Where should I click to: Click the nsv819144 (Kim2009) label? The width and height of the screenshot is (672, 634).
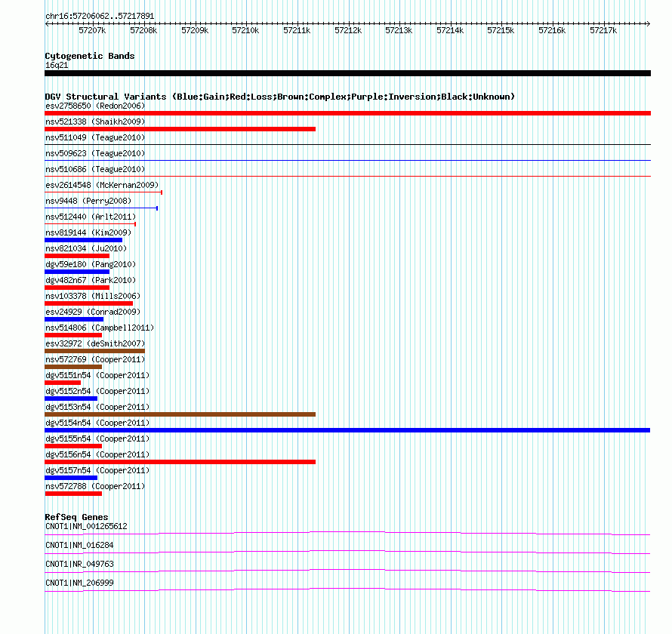[88, 232]
